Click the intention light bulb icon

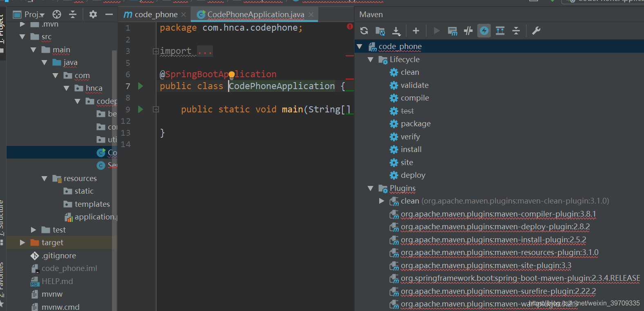(x=232, y=75)
